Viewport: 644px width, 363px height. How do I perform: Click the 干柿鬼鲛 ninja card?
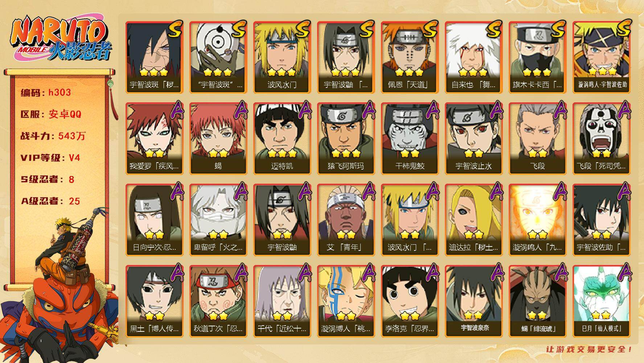click(x=410, y=138)
